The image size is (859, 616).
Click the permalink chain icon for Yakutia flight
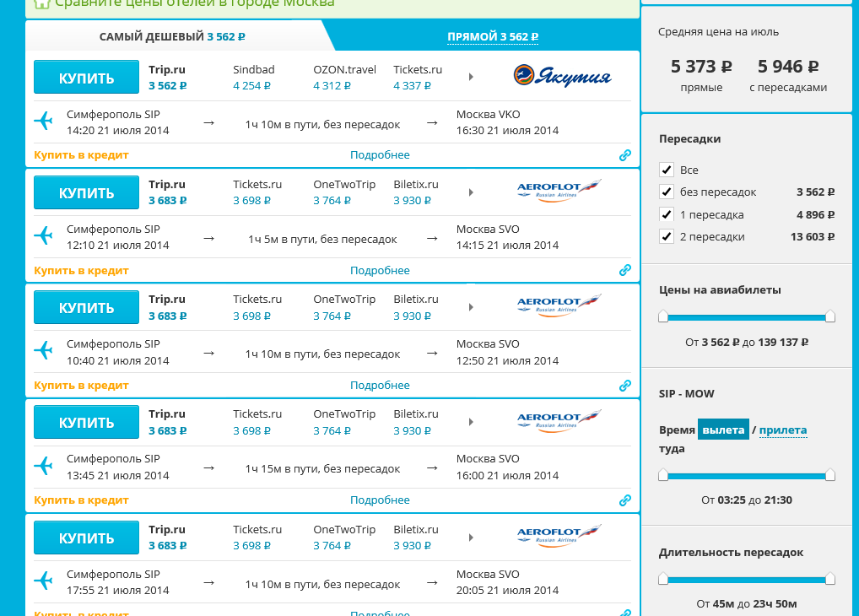tap(624, 155)
